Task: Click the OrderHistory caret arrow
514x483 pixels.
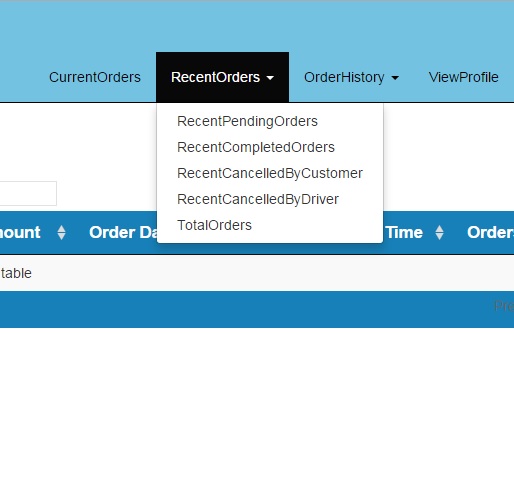Action: click(x=395, y=78)
